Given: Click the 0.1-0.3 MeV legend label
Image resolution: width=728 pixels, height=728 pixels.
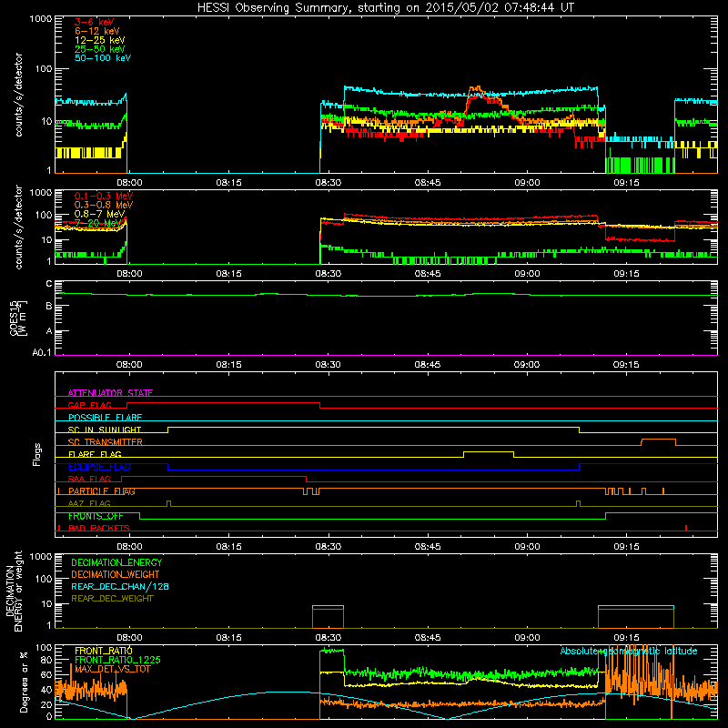Looking at the screenshot, I should [104, 196].
